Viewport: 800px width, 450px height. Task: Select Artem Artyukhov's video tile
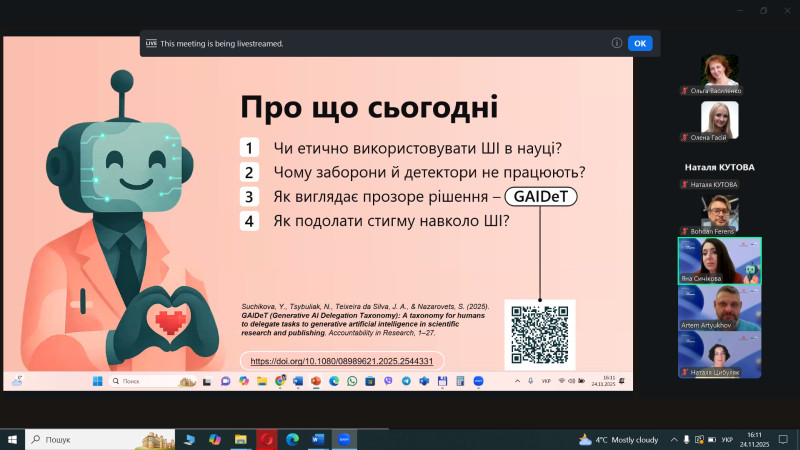[719, 308]
